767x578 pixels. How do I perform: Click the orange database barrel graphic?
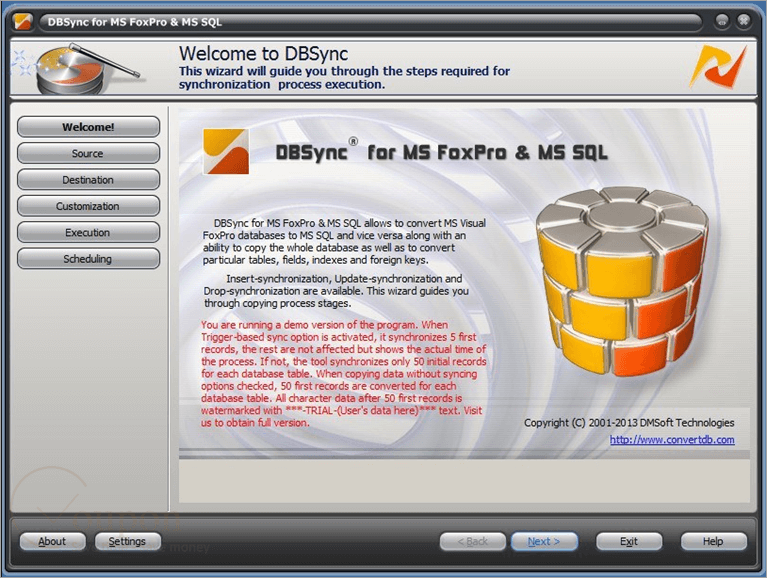[620, 281]
